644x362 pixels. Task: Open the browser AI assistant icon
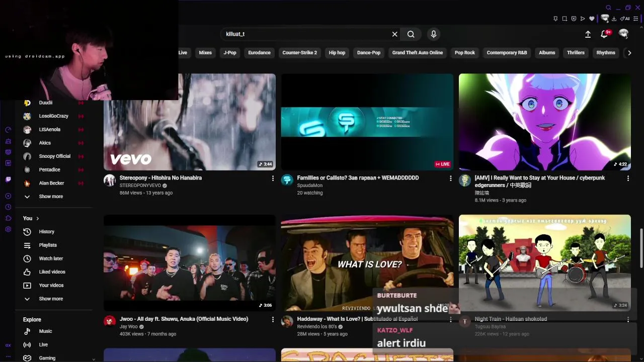[x=625, y=19]
